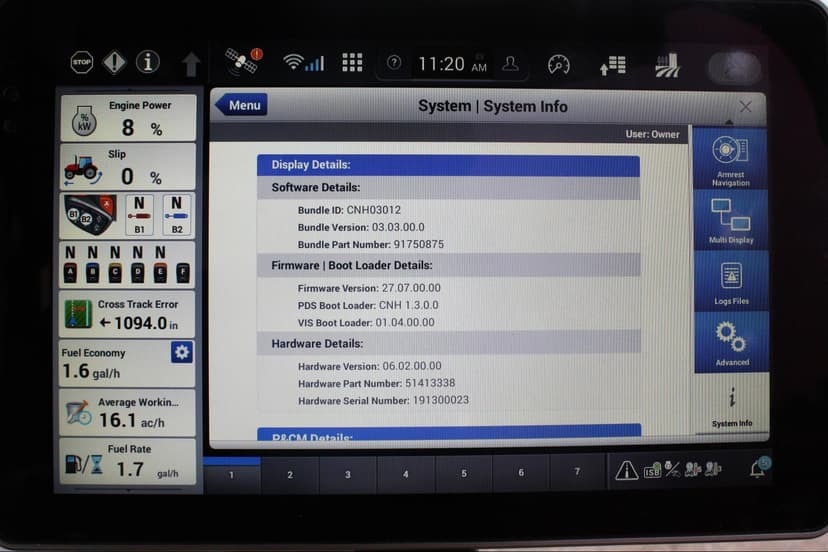Open the Wi-Fi signal status
This screenshot has height=552, width=828.
[303, 63]
